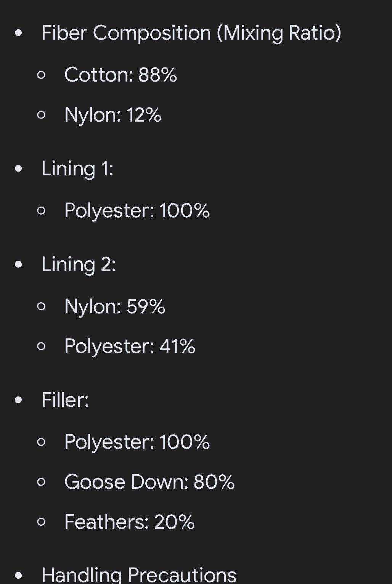Click the Lining 1: heading
This screenshot has height=584, width=392.
click(77, 169)
